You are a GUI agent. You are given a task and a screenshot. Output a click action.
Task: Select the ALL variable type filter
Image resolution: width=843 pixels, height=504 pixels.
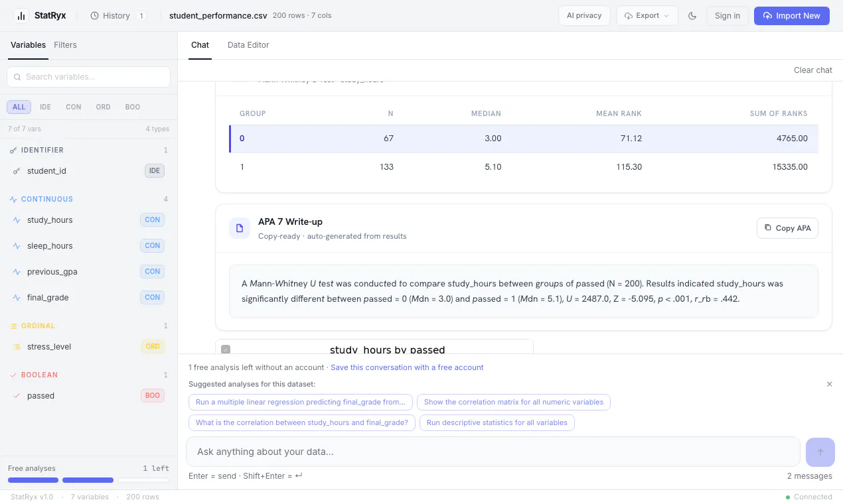19,107
